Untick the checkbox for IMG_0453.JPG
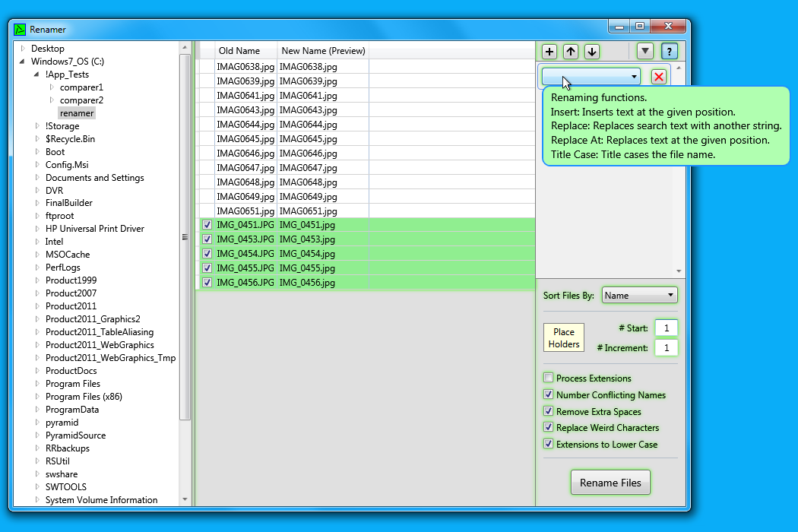 click(x=207, y=239)
